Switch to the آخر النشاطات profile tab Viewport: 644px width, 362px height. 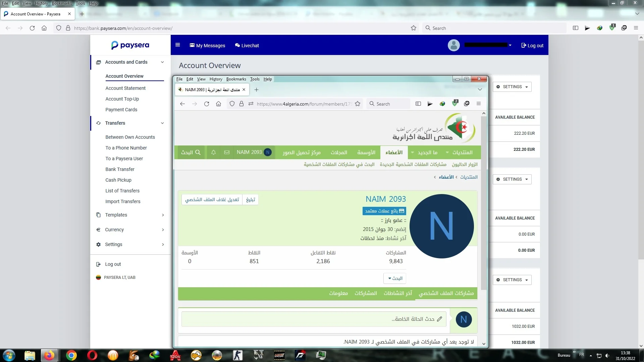coord(398,293)
